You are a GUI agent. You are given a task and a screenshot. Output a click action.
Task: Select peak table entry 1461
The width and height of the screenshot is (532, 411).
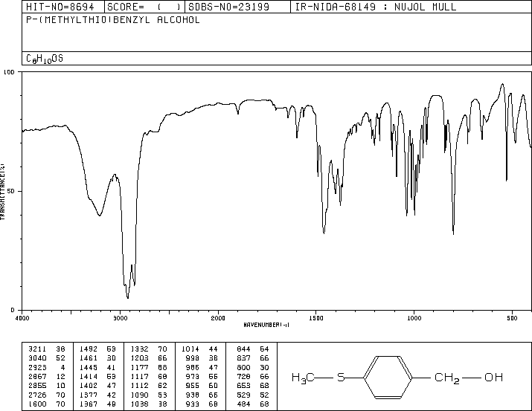[89, 358]
